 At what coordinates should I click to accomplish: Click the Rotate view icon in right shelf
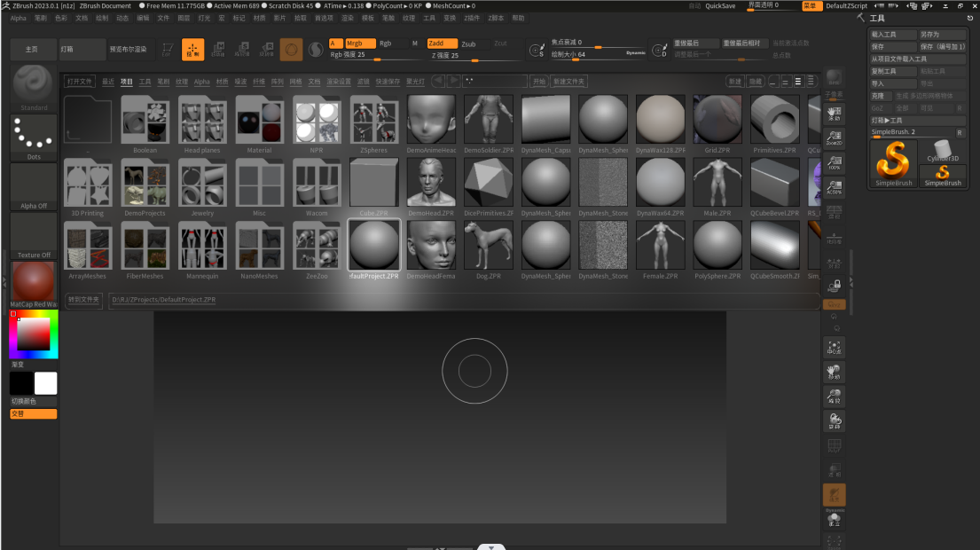pos(835,420)
